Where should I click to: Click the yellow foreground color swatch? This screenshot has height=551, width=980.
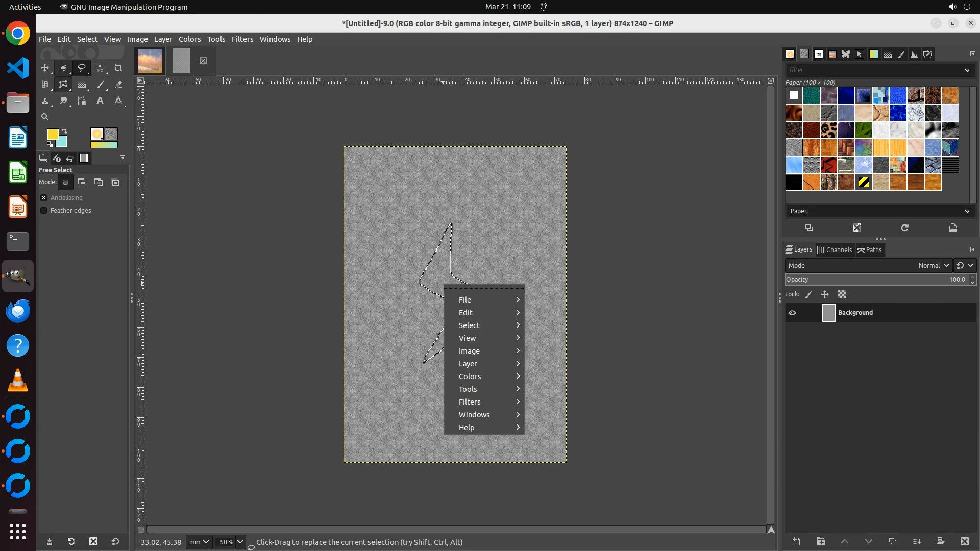click(52, 134)
